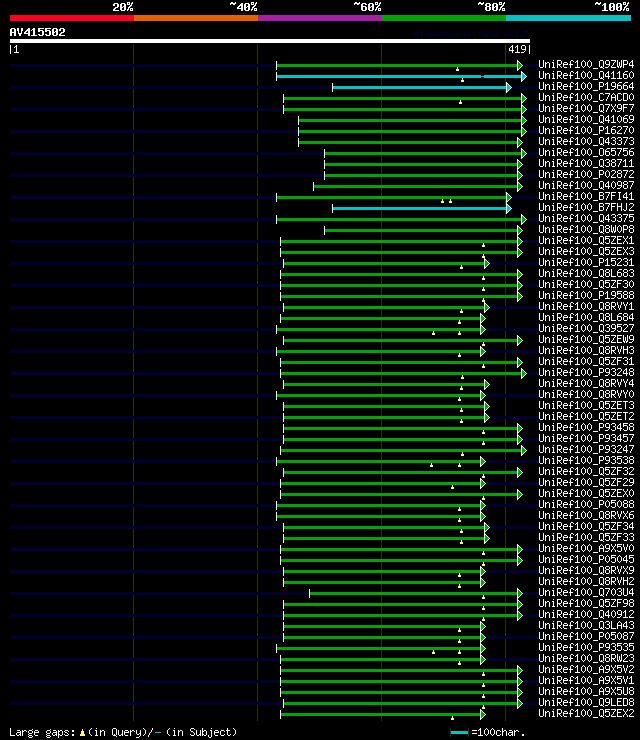Select the UniRef100_Q40912 label
640x740 pixels.
pyautogui.click(x=586, y=614)
